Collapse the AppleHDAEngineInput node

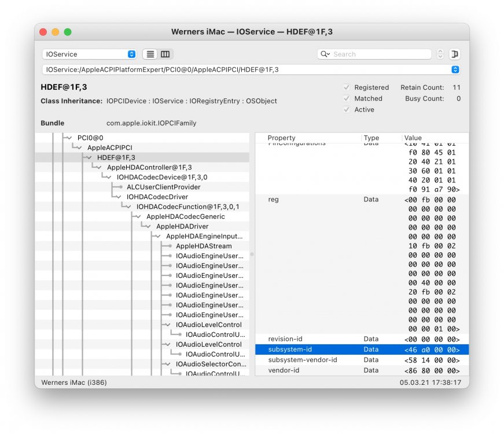point(158,236)
